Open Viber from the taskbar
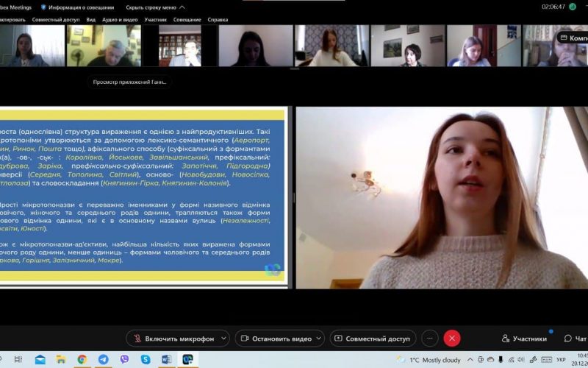Screen dimensions: 588x368 pyautogui.click(x=124, y=360)
